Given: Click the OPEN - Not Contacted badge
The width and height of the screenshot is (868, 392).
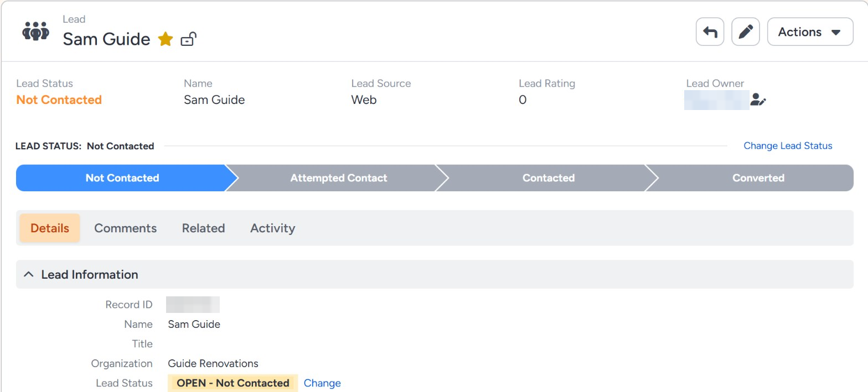Looking at the screenshot, I should [x=233, y=383].
